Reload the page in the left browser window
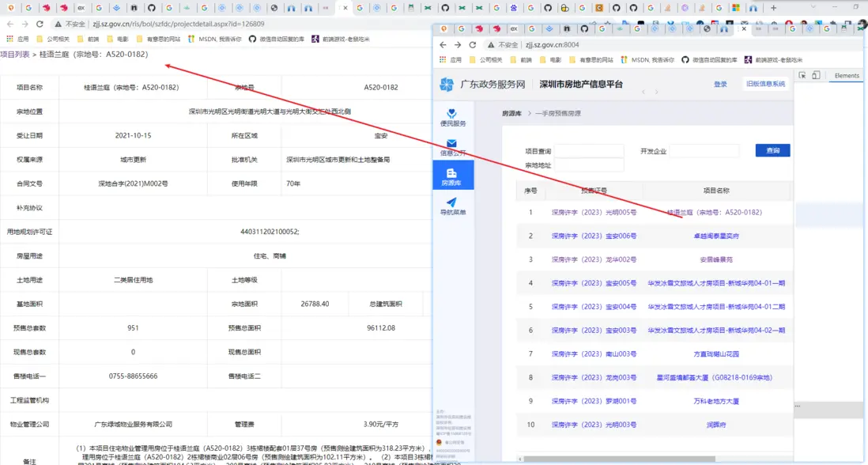Screen dimensions: 868x465 [40, 25]
